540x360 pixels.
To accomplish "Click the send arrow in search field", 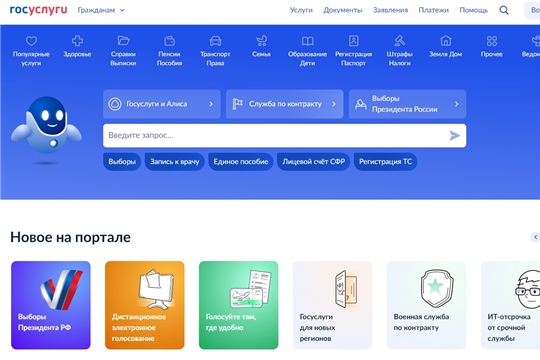I will (x=455, y=136).
